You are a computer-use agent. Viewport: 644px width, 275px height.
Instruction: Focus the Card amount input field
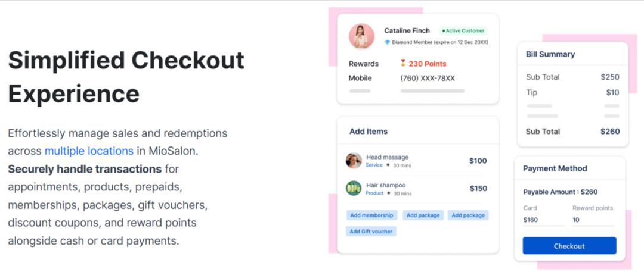pos(543,220)
